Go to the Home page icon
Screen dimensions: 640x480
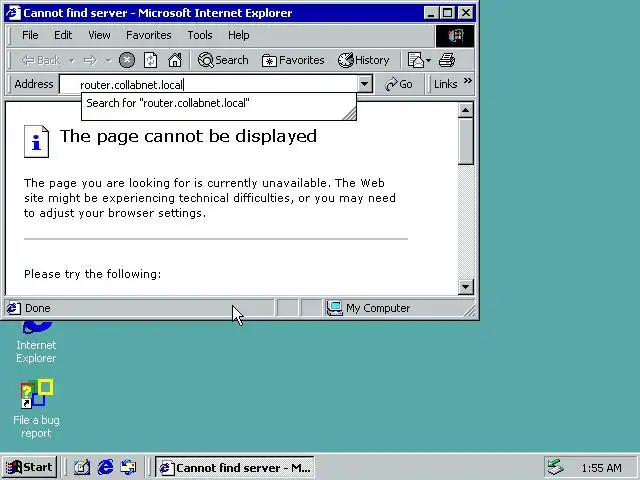(175, 60)
